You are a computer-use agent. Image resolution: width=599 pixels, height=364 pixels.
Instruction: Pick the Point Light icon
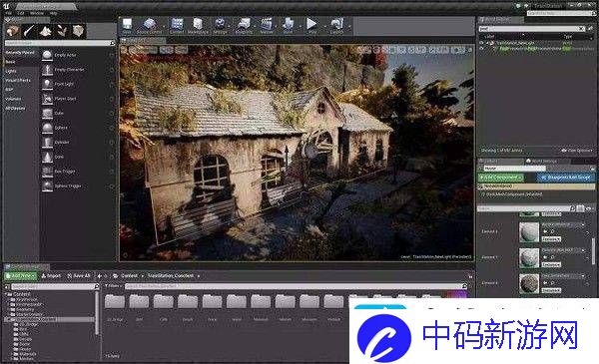point(47,84)
